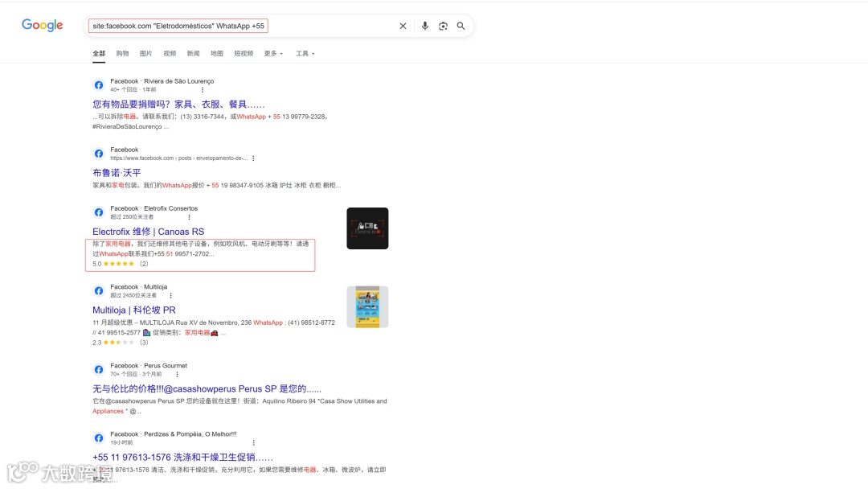
Task: Click the 5.0 star rating under Electrofix
Action: click(x=120, y=264)
